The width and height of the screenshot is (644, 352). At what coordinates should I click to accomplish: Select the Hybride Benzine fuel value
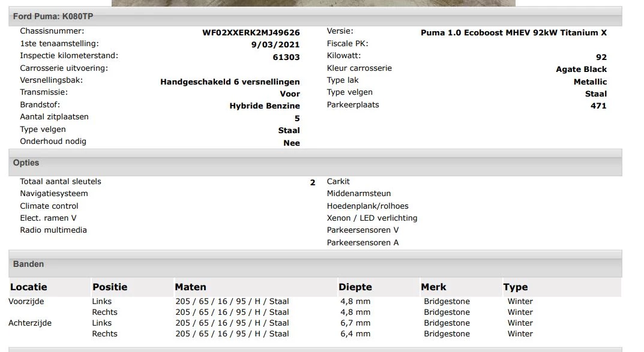265,106
